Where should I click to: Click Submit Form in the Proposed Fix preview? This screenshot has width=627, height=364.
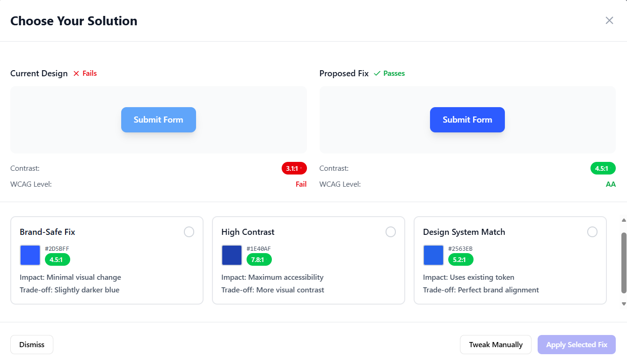pyautogui.click(x=467, y=120)
